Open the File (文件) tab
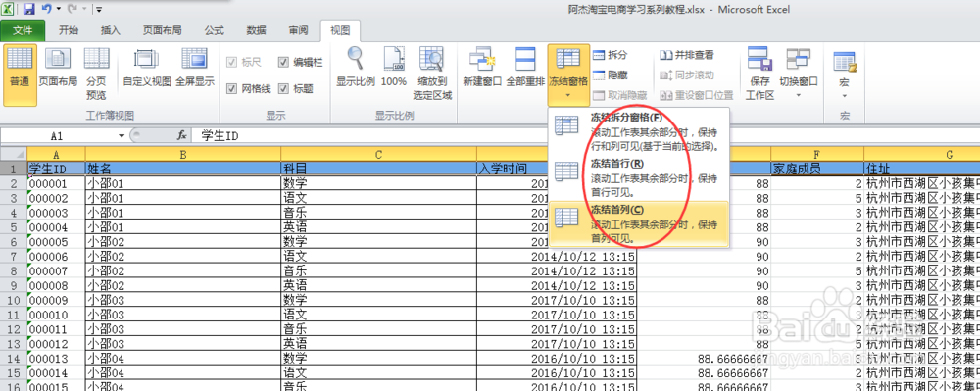 [x=23, y=30]
